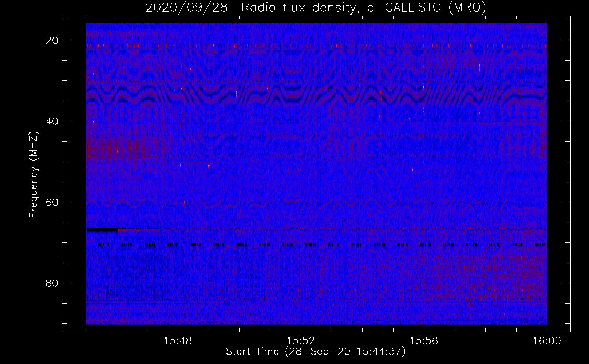Click the 80 MHz frequency tick label
Viewport: 589px width, 364px height.
point(52,283)
